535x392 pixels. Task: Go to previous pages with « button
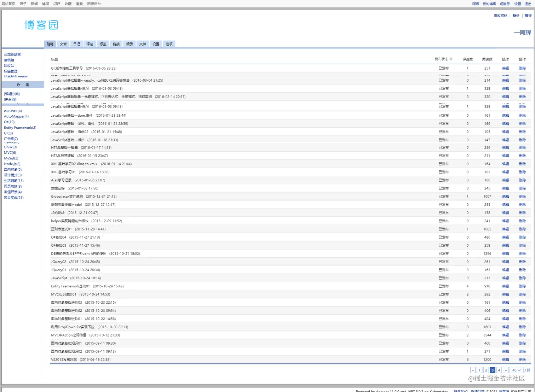(473, 370)
